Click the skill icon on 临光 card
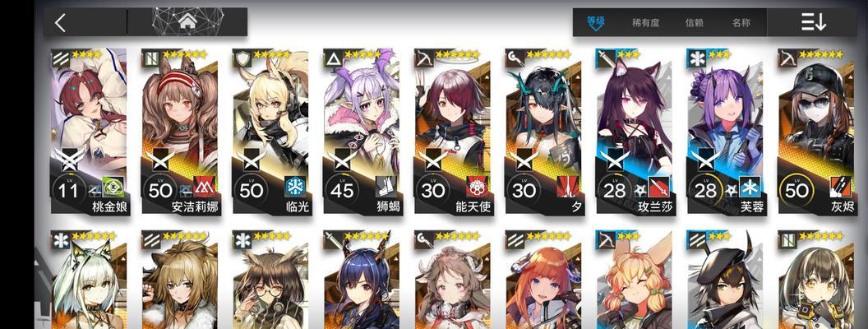Viewport: 868px width, 329px height. [295, 188]
